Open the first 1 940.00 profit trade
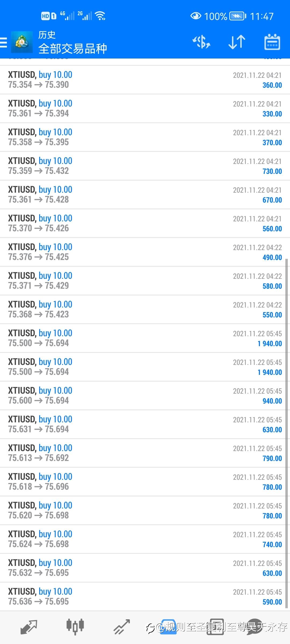This screenshot has height=644, width=290. click(x=145, y=338)
